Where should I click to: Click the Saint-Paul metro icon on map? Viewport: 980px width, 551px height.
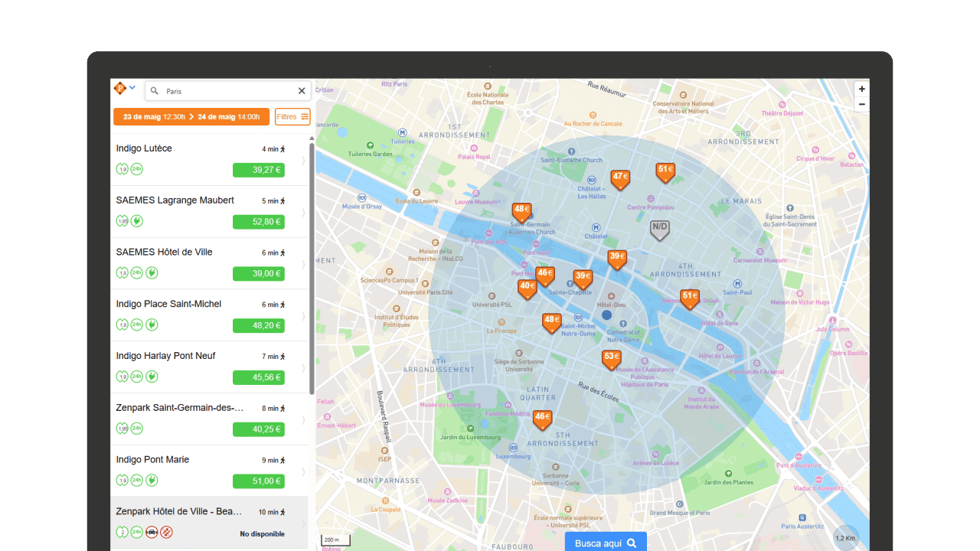737,282
